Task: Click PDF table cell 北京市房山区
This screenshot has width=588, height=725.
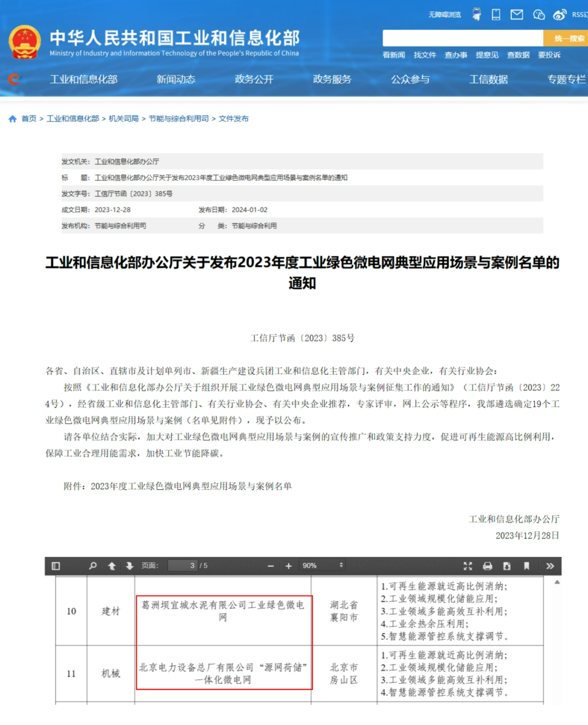Action: pos(344,673)
